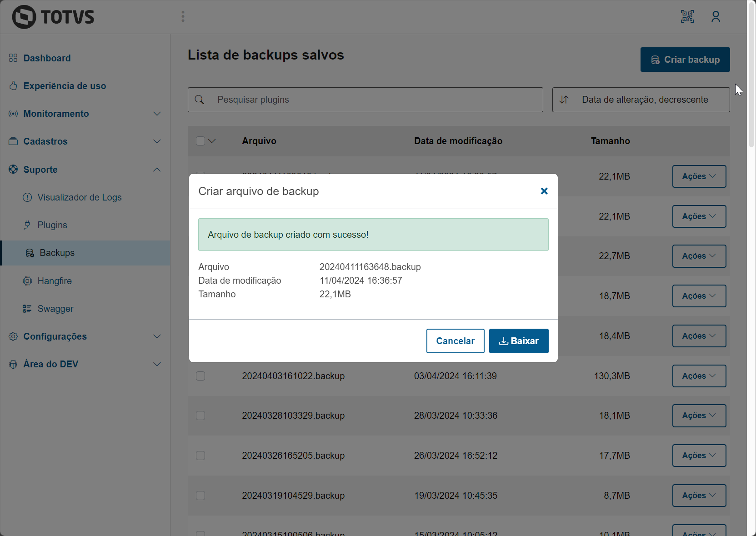Viewport: 756px width, 536px height.
Task: Click inside the Pesquisar plugins search field
Action: pos(365,100)
